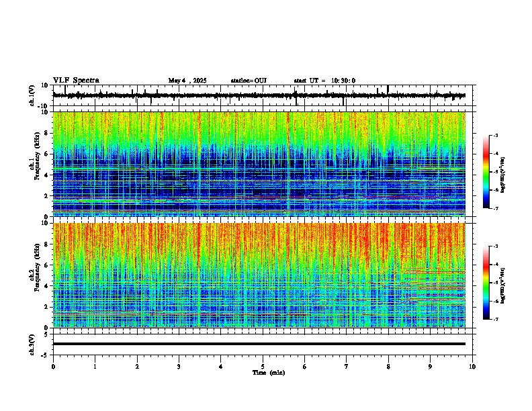Click inside the ch.1 spectrogram panel
Image resolution: width=532 pixels, height=411 pixels.
pyautogui.click(x=259, y=164)
